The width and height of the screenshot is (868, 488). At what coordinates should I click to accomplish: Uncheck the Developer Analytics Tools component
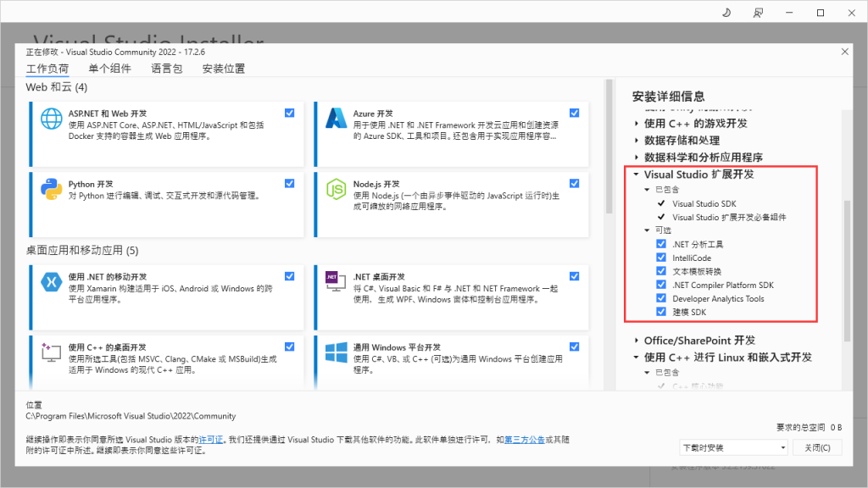pos(661,298)
